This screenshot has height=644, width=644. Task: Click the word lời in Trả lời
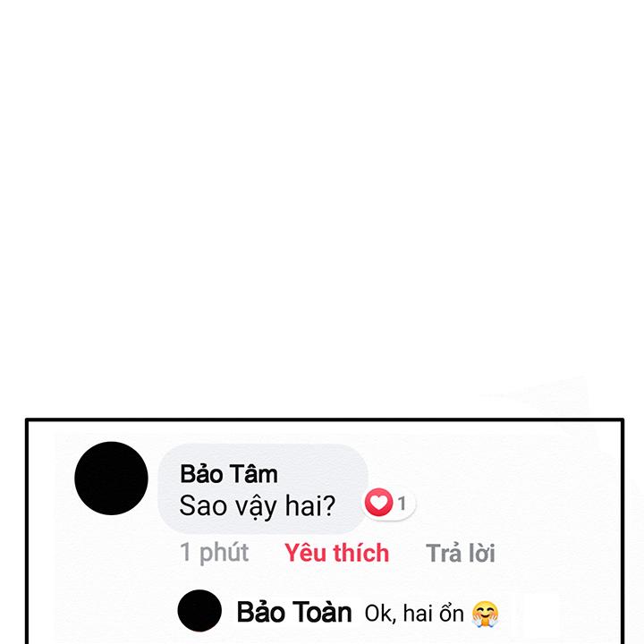pos(482,554)
